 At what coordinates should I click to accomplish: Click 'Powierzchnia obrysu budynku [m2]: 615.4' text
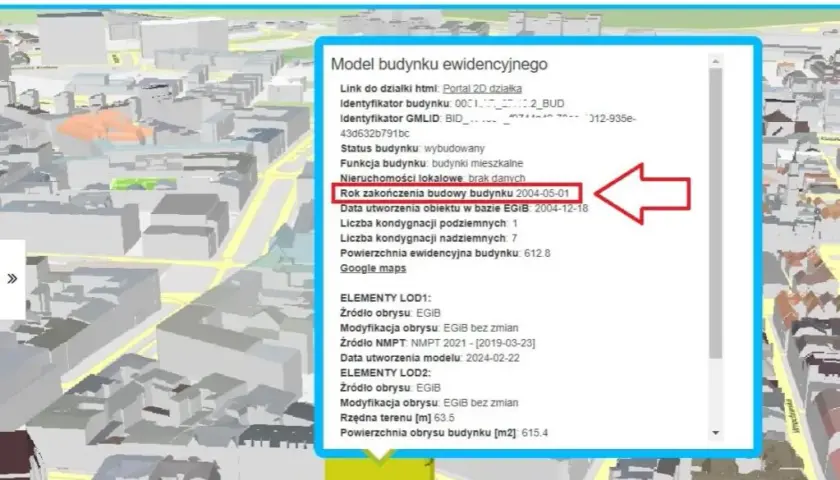point(444,433)
